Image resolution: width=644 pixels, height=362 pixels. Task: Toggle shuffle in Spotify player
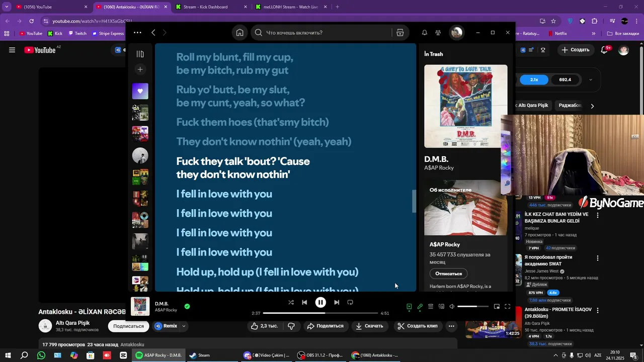point(291,302)
